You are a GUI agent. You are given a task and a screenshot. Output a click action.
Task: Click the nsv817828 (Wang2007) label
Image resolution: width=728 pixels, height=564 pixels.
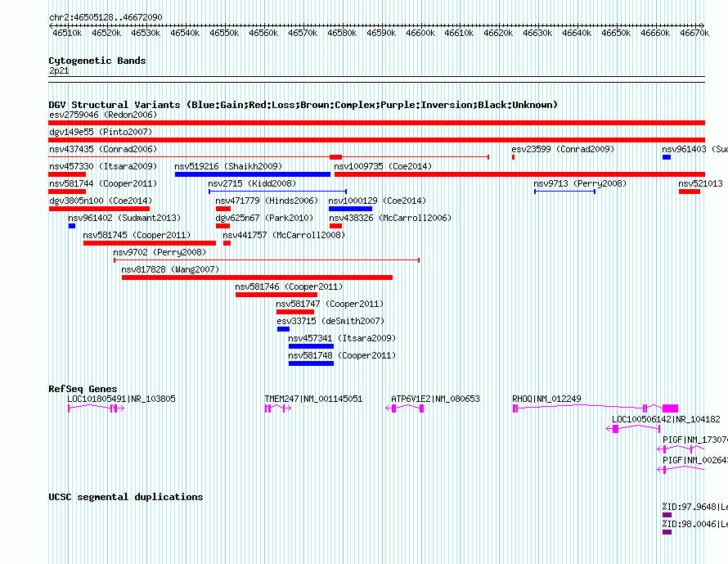170,269
